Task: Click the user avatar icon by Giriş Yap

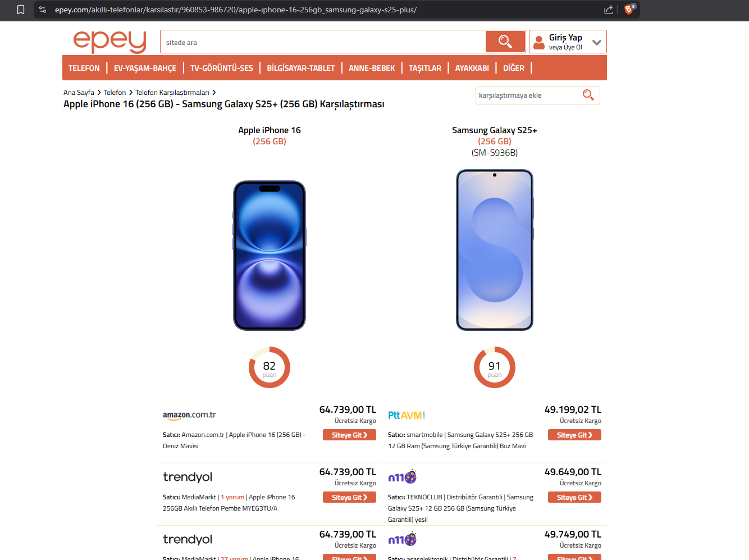Action: click(539, 42)
